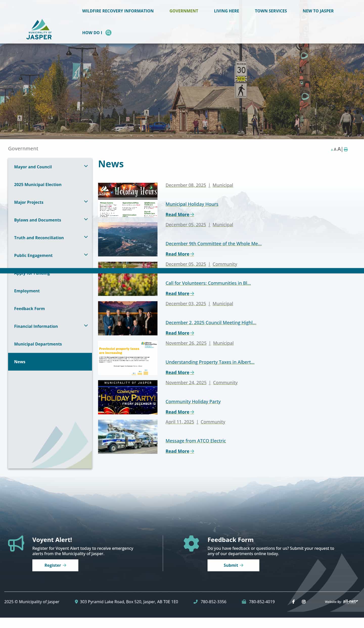
Task: Expand the Mayor and Council chevron
Action: coord(86,166)
